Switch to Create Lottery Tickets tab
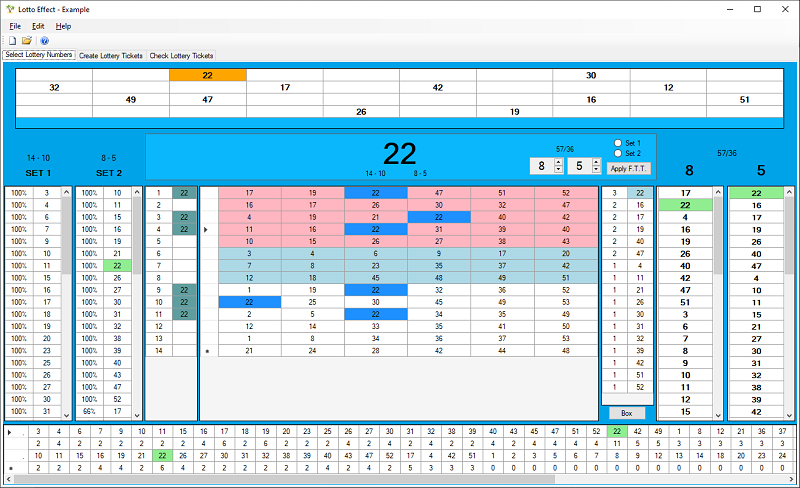Image resolution: width=800 pixels, height=488 pixels. coord(111,56)
